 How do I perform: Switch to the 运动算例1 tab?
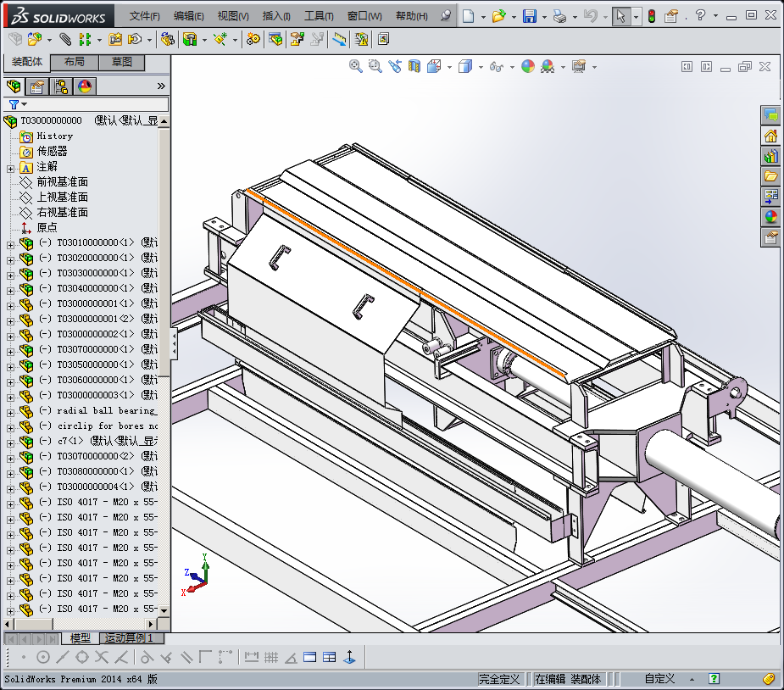[x=127, y=637]
